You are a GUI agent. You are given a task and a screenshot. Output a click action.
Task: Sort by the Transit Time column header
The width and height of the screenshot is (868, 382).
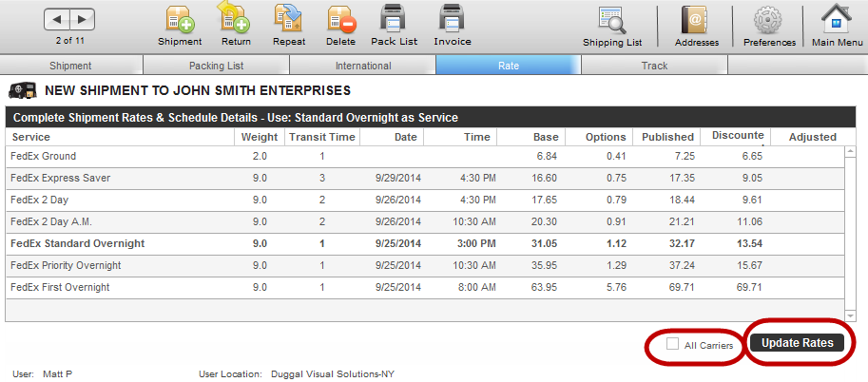pyautogui.click(x=322, y=137)
